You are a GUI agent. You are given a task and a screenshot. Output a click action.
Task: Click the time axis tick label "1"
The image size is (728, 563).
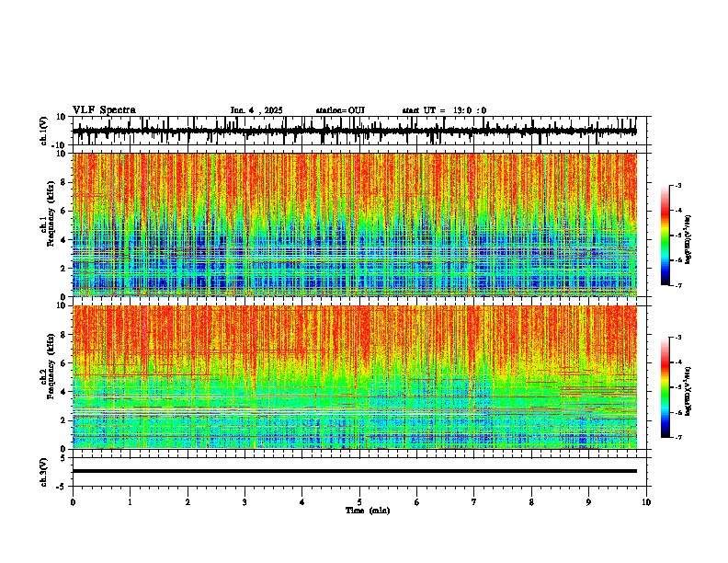coord(130,502)
